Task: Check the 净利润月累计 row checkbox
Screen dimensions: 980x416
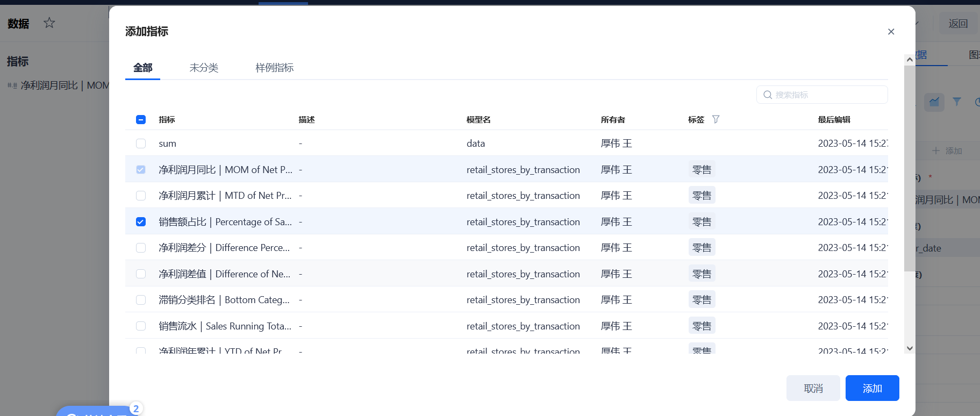Action: (x=141, y=196)
